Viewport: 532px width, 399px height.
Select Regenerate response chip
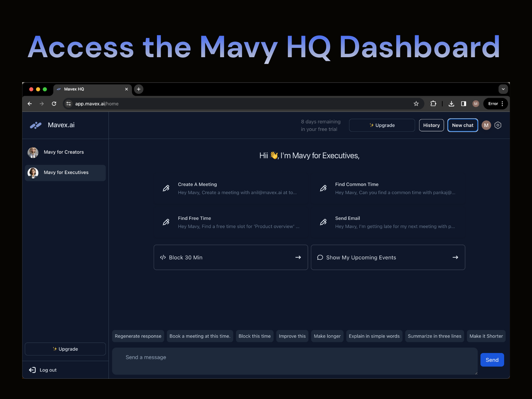[138, 336]
